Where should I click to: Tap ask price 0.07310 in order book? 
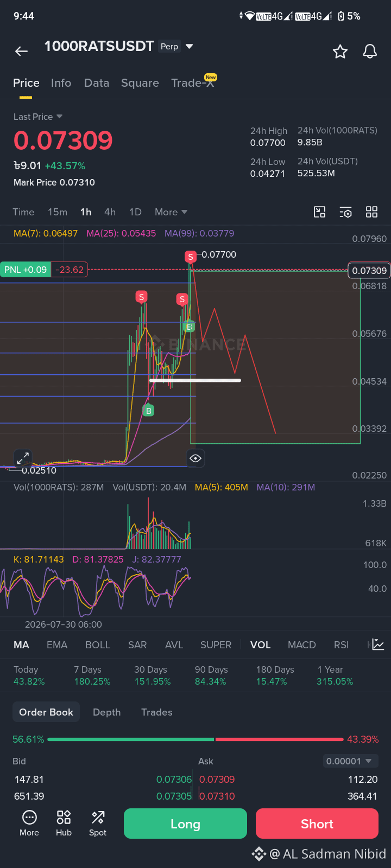pos(217,796)
